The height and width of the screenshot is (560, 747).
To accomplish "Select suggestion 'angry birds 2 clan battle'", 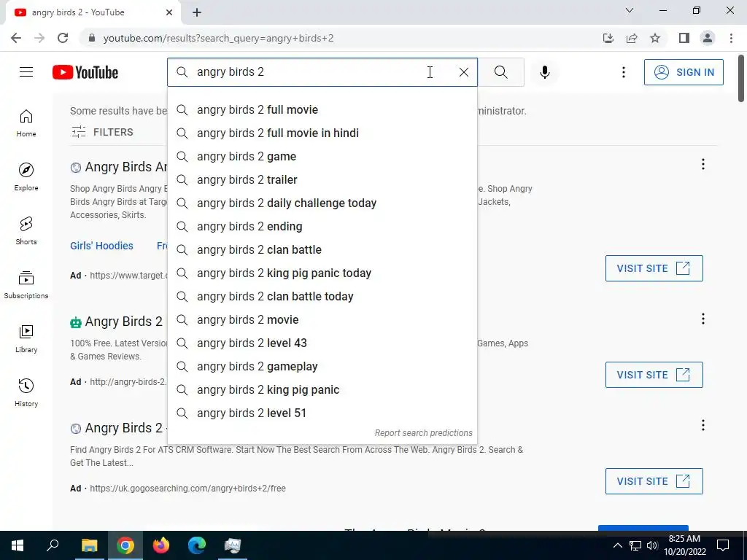I will 322,249.
